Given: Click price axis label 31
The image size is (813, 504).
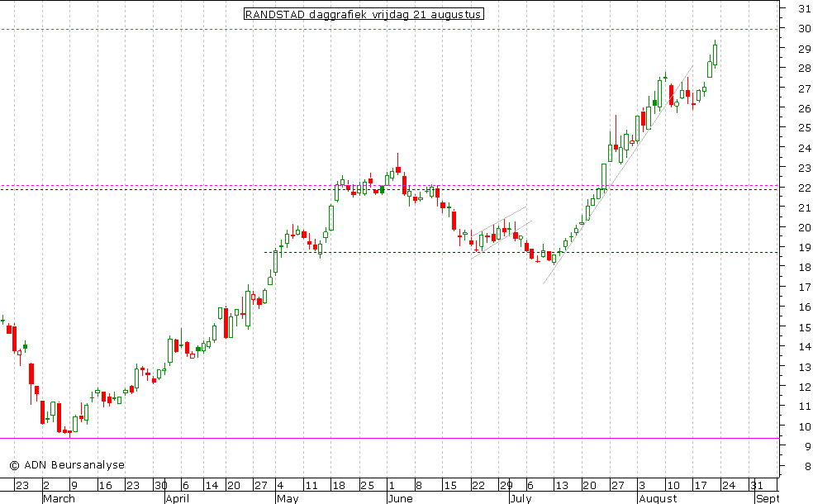Looking at the screenshot, I should [805, 8].
